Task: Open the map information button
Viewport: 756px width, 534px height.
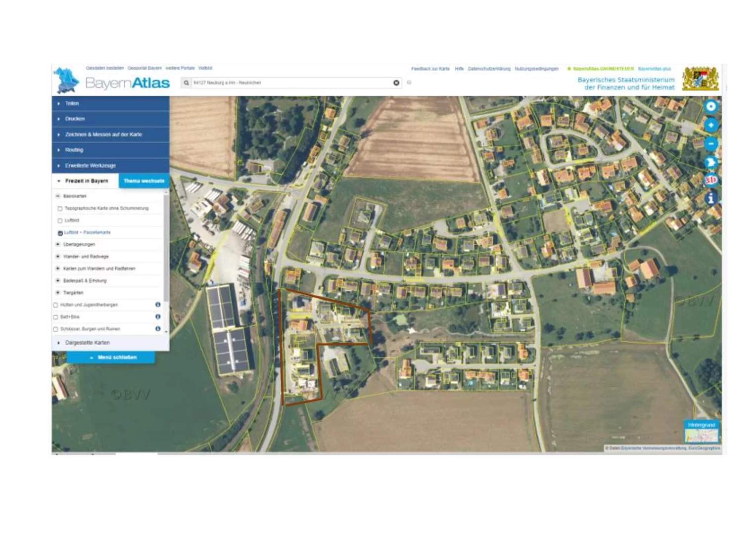Action: point(710,198)
